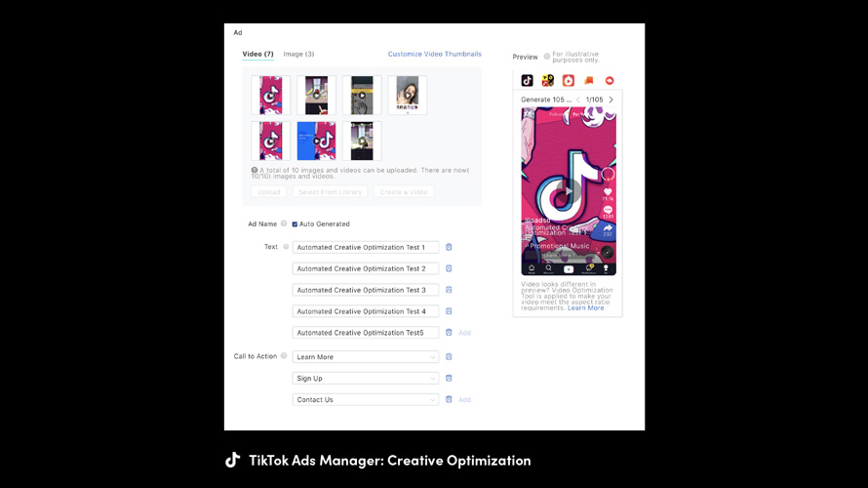The height and width of the screenshot is (488, 868).
Task: Tap the comment icon in the preview
Action: [x=608, y=210]
